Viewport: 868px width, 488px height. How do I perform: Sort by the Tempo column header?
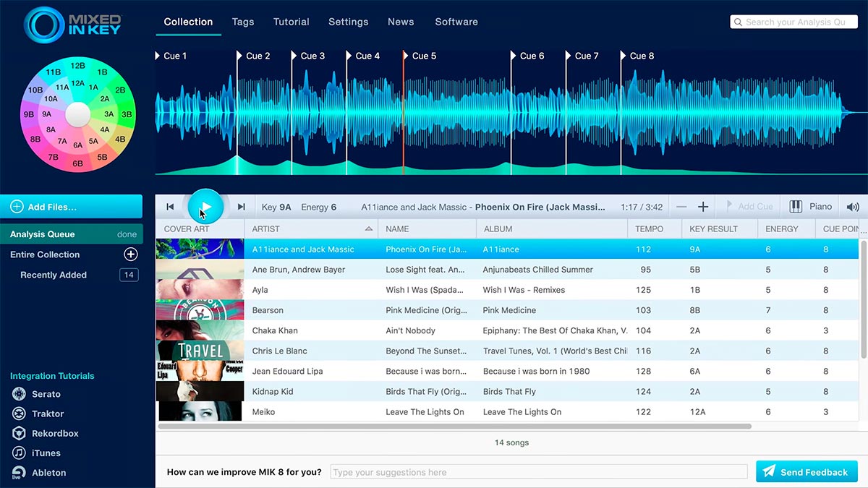(x=654, y=228)
